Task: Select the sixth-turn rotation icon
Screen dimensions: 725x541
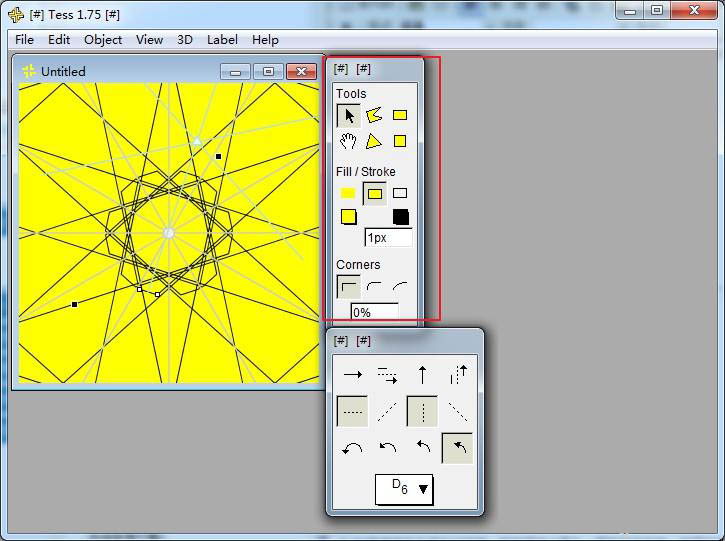Action: [x=458, y=448]
